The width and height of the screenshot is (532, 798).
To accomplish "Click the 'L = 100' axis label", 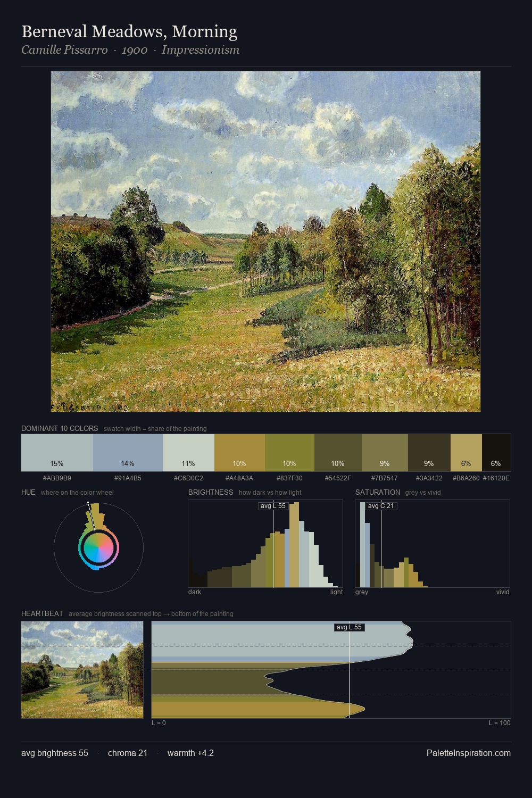I will point(500,723).
